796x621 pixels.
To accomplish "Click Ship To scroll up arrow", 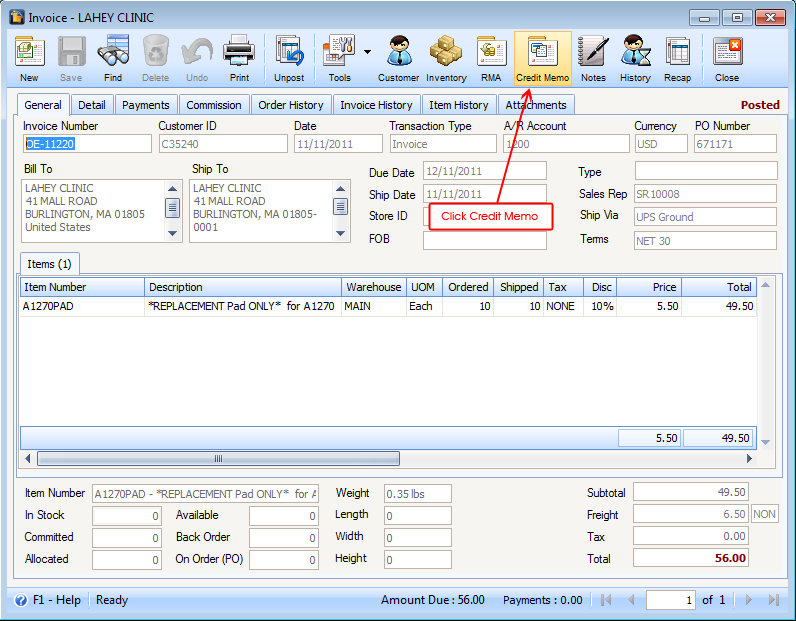I will 340,188.
